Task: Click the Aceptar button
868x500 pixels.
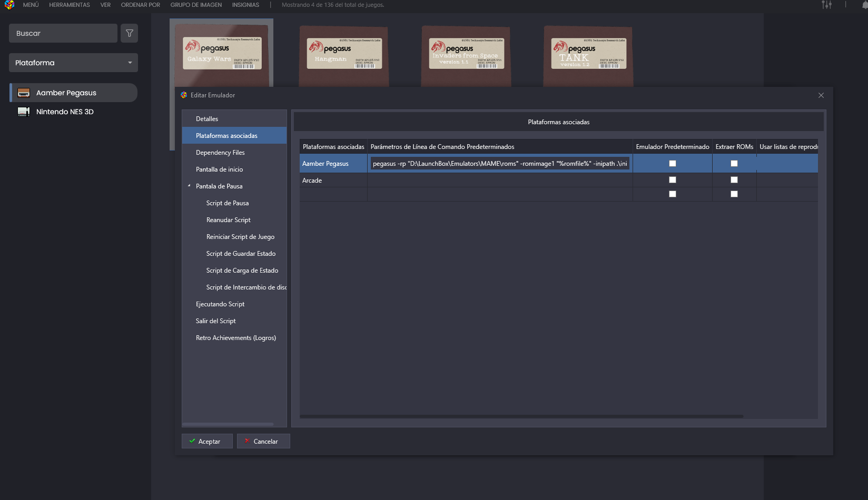Action: (207, 441)
